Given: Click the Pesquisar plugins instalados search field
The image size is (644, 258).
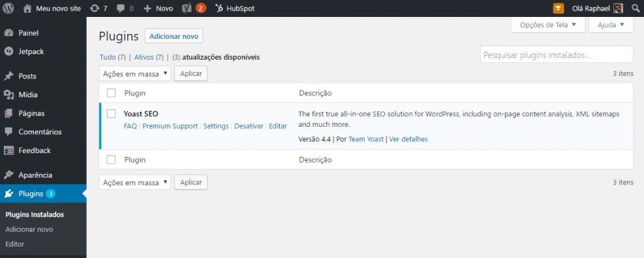Looking at the screenshot, I should click(x=557, y=55).
